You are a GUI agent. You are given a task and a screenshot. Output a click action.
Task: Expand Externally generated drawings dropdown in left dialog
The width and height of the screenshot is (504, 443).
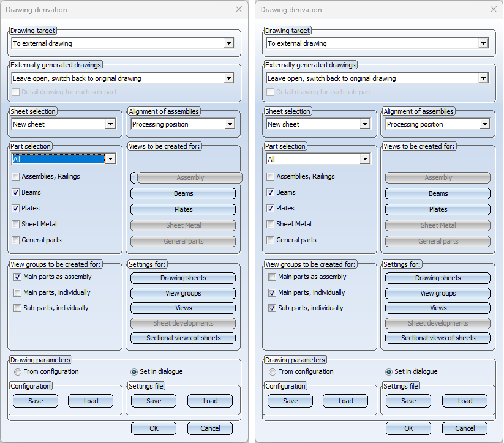228,78
